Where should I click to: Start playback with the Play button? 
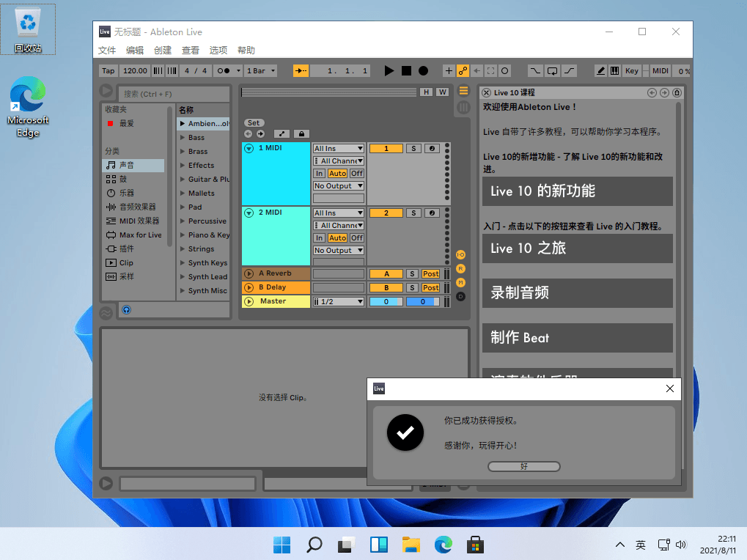click(389, 71)
